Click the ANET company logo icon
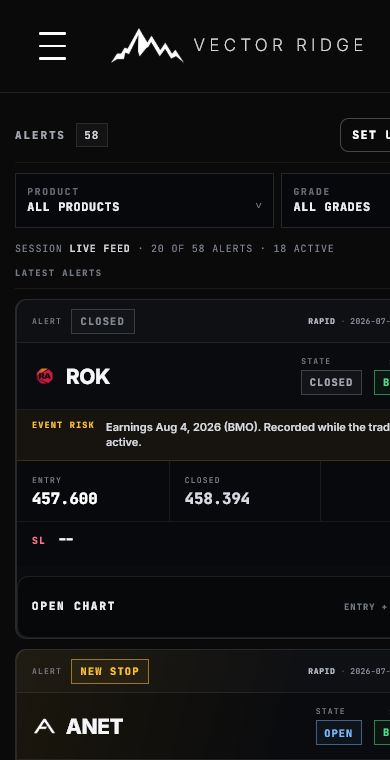390x760 pixels. [44, 726]
